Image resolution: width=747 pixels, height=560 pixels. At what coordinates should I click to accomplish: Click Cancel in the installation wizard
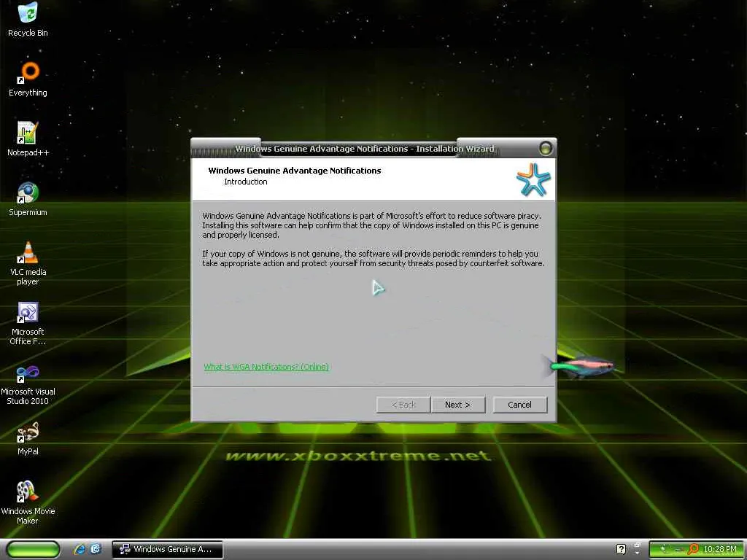[519, 405]
